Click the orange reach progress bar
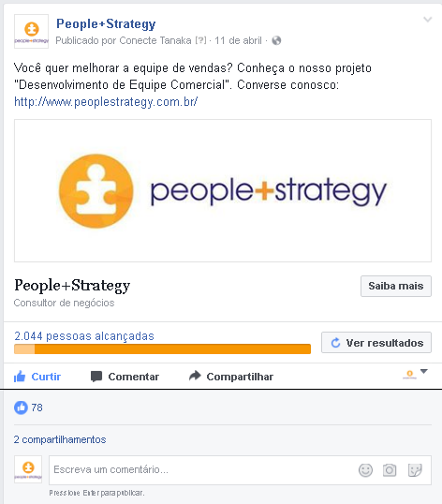The height and width of the screenshot is (504, 442). [162, 349]
